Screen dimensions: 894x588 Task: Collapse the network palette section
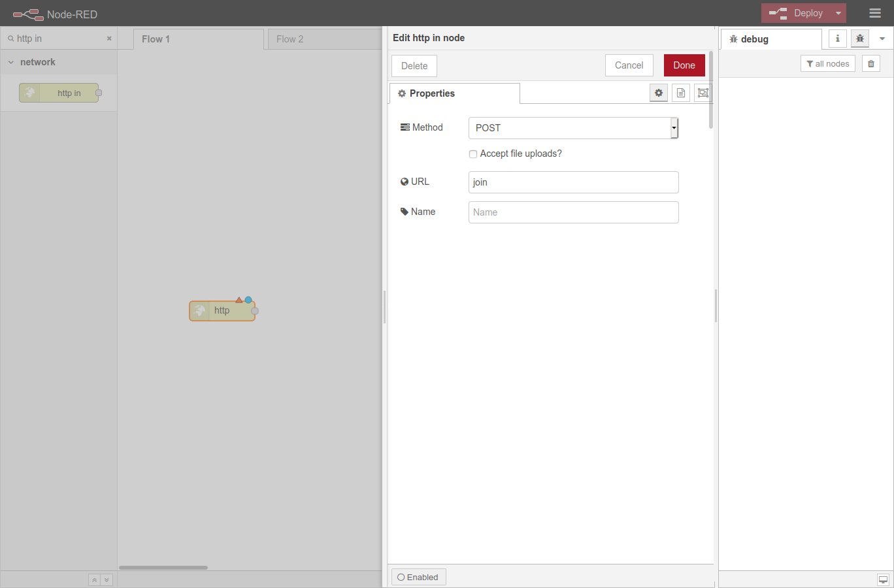click(10, 61)
